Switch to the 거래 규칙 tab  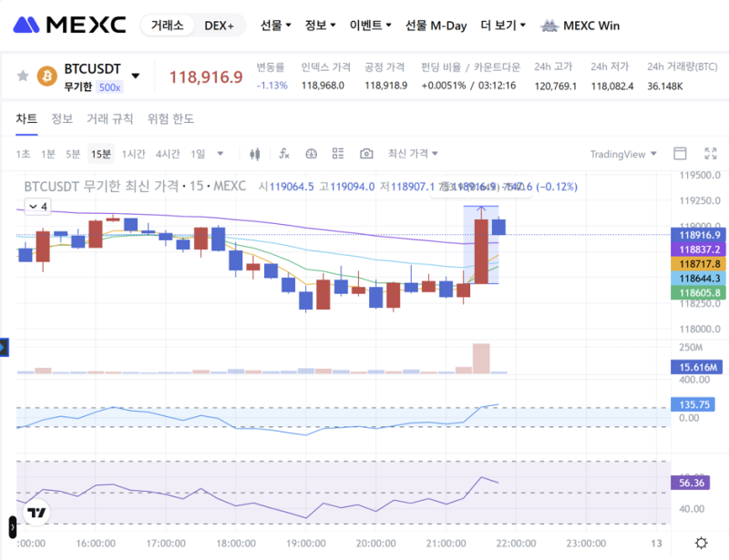(x=109, y=119)
